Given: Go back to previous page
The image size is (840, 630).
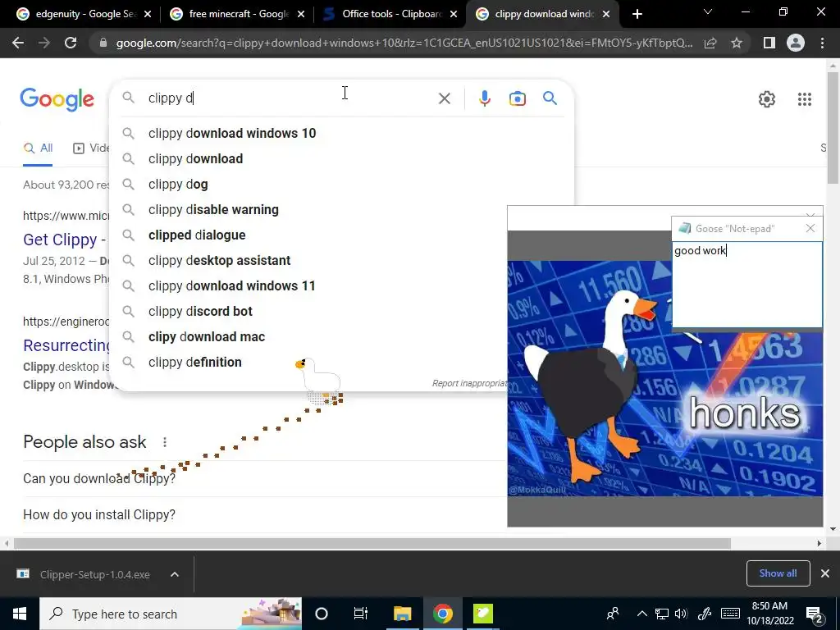Looking at the screenshot, I should click(18, 43).
